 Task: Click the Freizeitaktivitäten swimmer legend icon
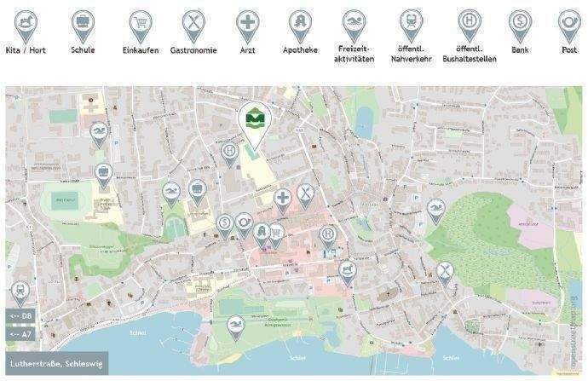tap(354, 26)
